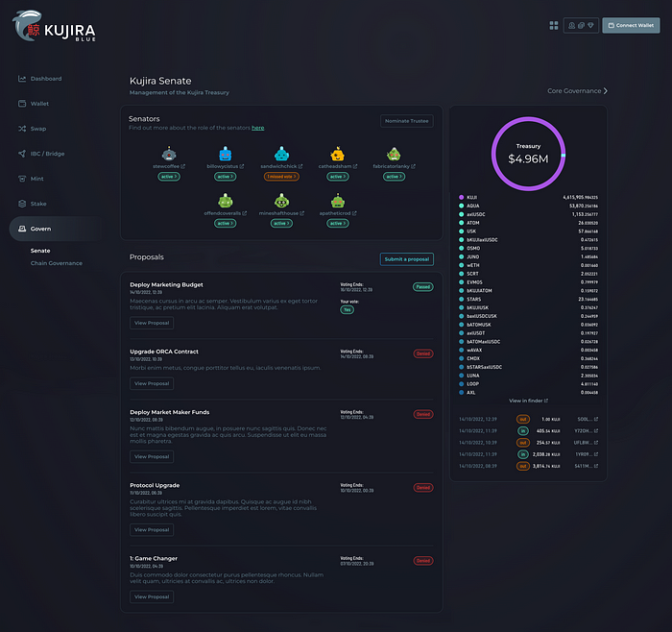Open external link icon next to offendcoveralls

[x=244, y=213]
